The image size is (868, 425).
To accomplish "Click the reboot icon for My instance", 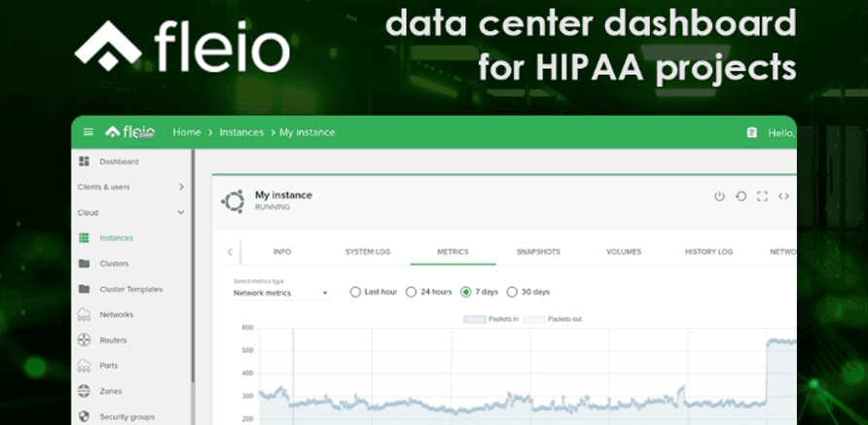I will pyautogui.click(x=741, y=196).
